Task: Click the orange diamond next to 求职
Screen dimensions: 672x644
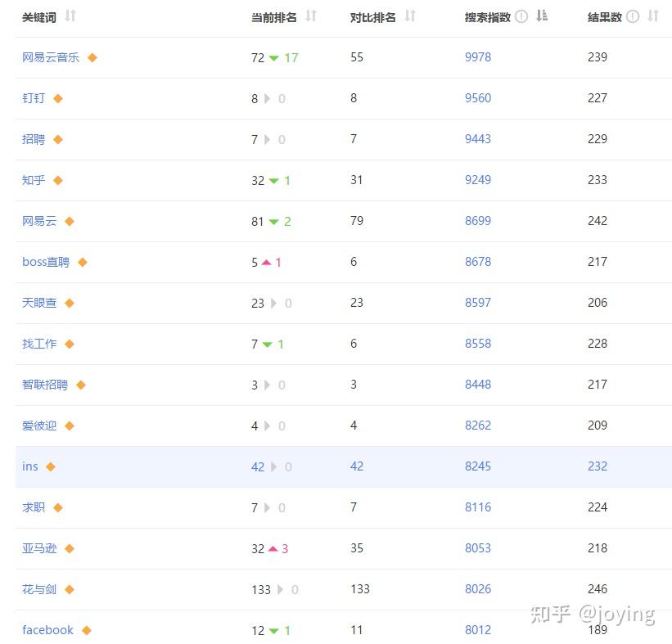Action: coord(58,507)
